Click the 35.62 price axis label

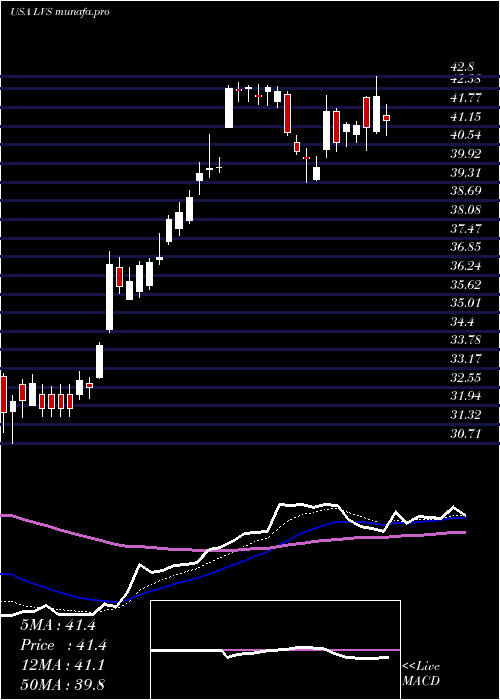tap(466, 285)
